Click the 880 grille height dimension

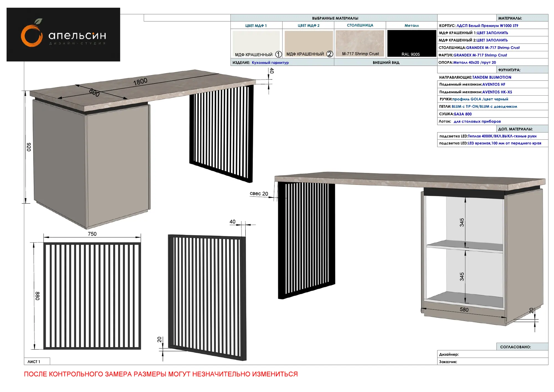tap(37, 296)
